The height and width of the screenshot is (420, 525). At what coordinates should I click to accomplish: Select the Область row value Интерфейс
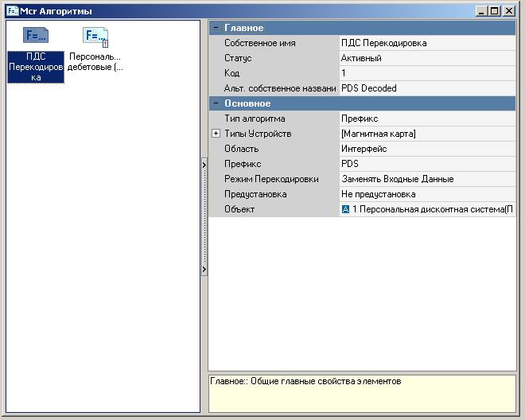point(427,149)
